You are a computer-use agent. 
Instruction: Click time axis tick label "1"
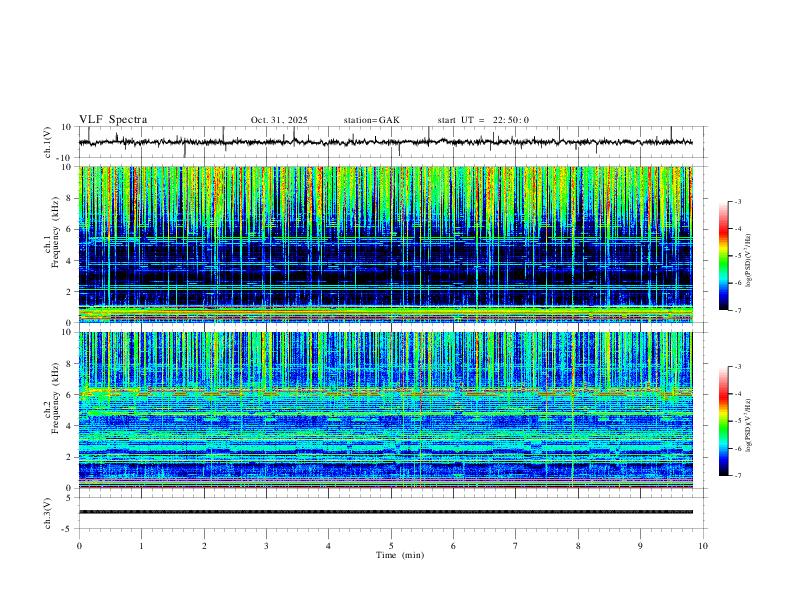tap(141, 546)
